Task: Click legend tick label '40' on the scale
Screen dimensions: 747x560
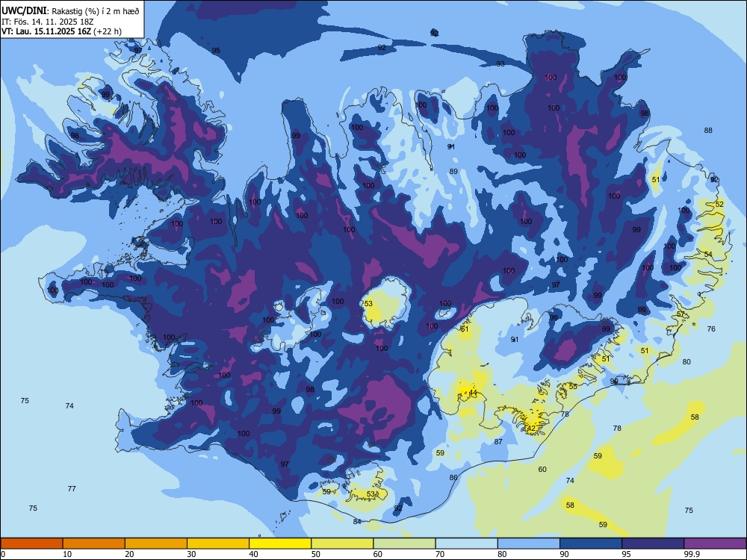Action: click(253, 554)
